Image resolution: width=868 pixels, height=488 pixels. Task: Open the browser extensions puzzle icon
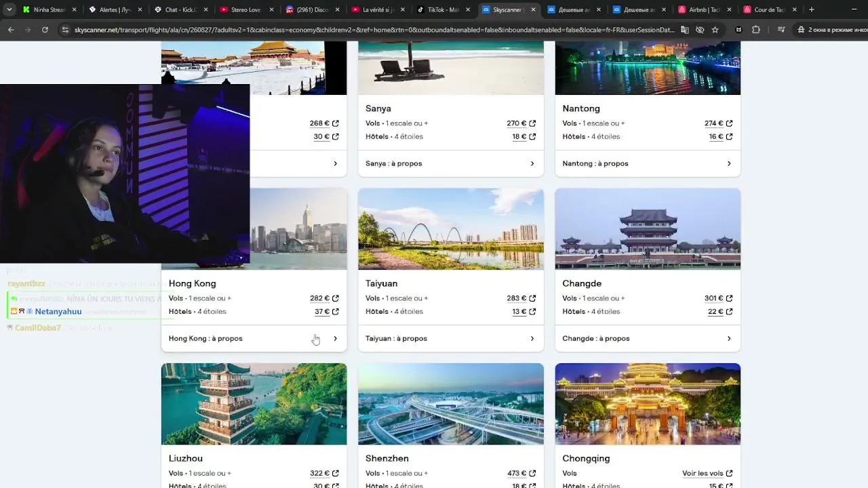(x=756, y=30)
